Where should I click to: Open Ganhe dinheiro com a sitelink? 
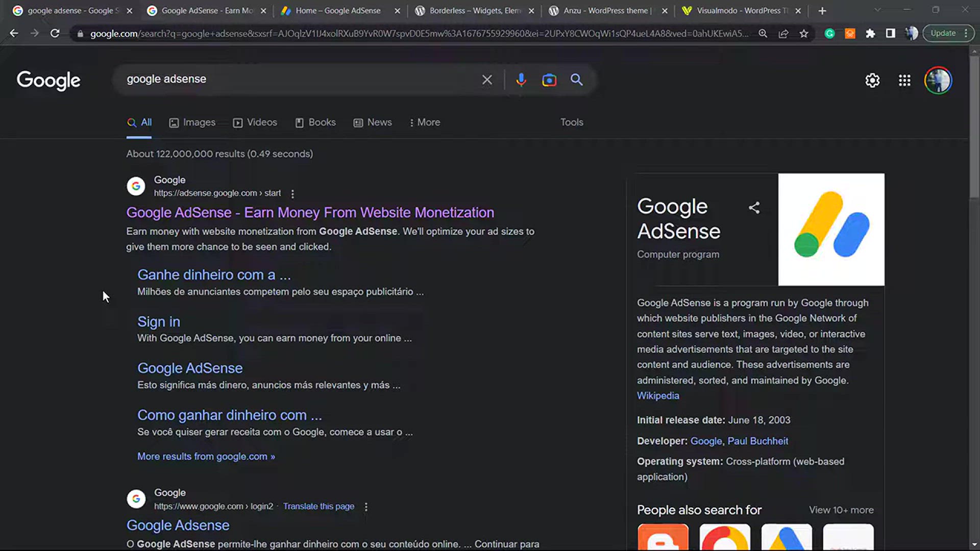coord(214,275)
